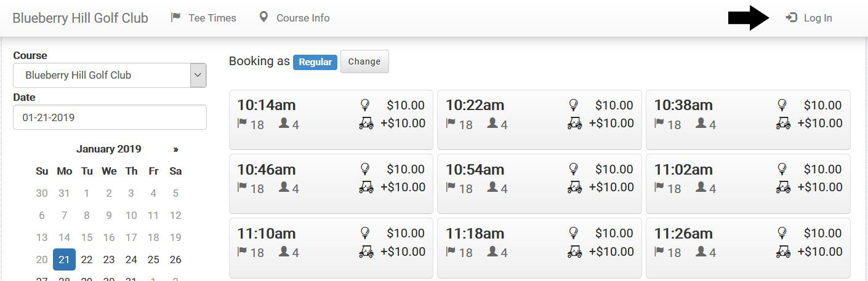Click the Regular booking class badge
This screenshot has width=868, height=281.
click(x=315, y=62)
